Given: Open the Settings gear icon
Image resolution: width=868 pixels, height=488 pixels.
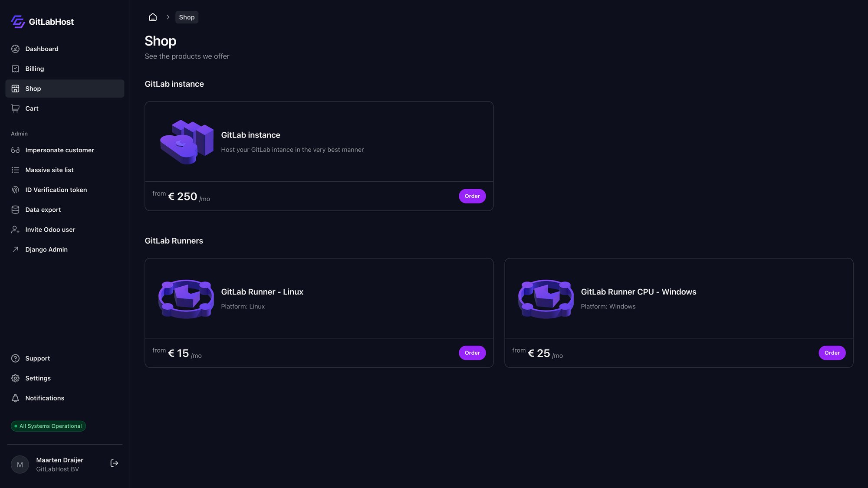Looking at the screenshot, I should [15, 378].
